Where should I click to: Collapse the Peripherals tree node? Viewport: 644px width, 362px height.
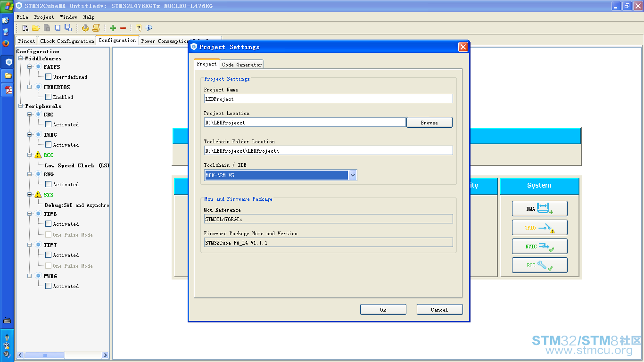(x=21, y=106)
